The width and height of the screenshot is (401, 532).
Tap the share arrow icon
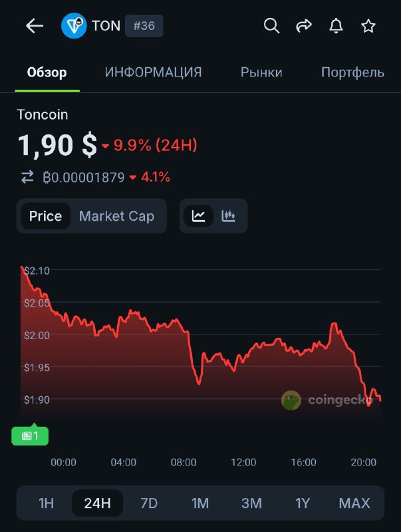point(304,26)
